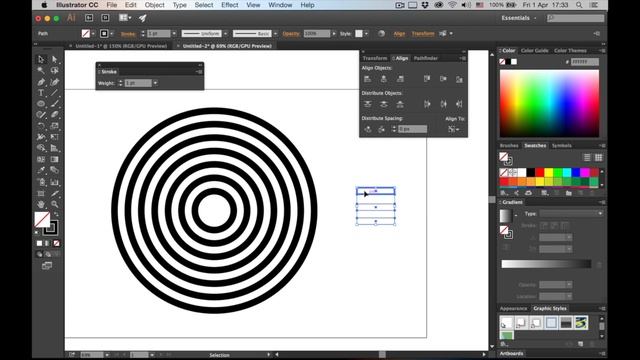This screenshot has height=360, width=640.
Task: Open the Basic brush definition dropdown
Action: [276, 33]
